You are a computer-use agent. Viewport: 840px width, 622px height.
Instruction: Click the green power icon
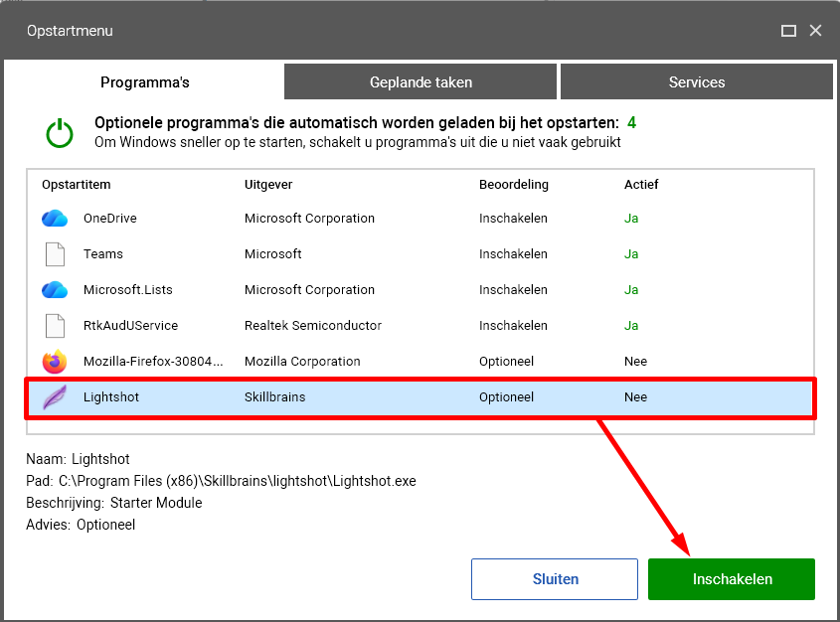pos(60,133)
